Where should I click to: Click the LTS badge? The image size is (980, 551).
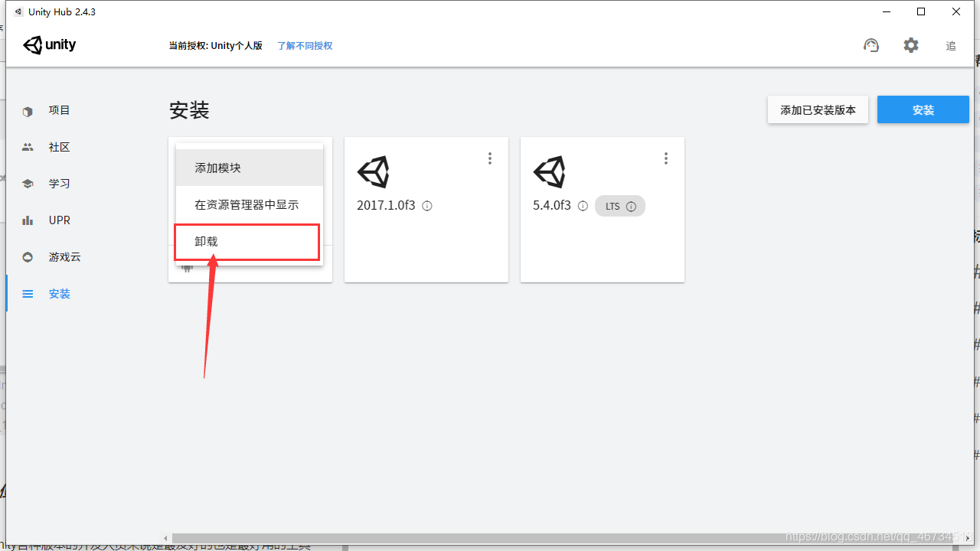(x=620, y=206)
